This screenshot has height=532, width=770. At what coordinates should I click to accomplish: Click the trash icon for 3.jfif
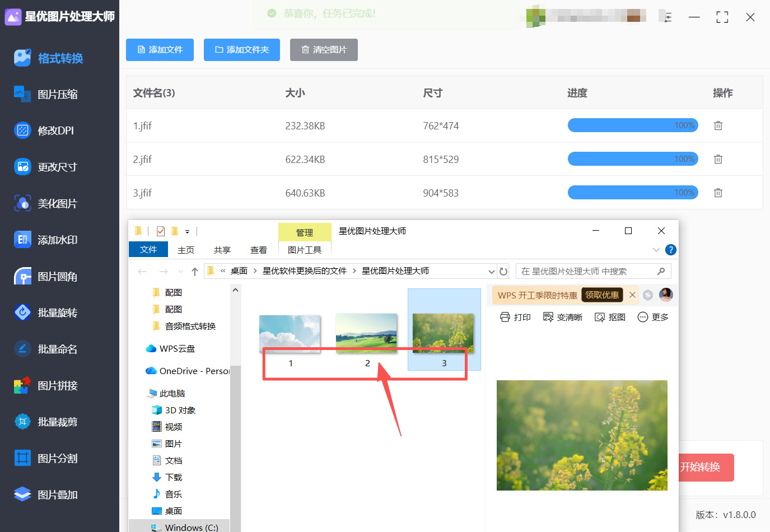coord(718,193)
